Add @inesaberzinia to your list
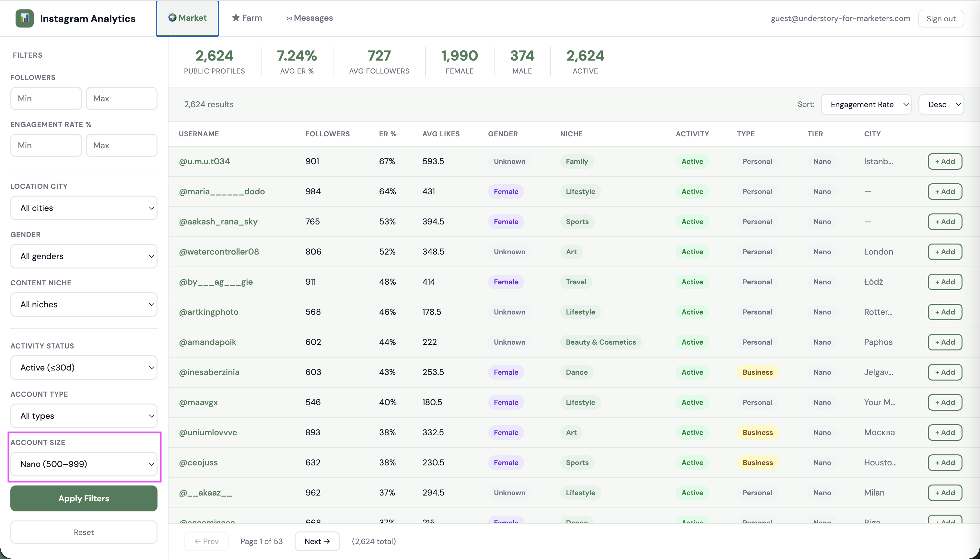Screen dimensions: 980x559 [945, 372]
